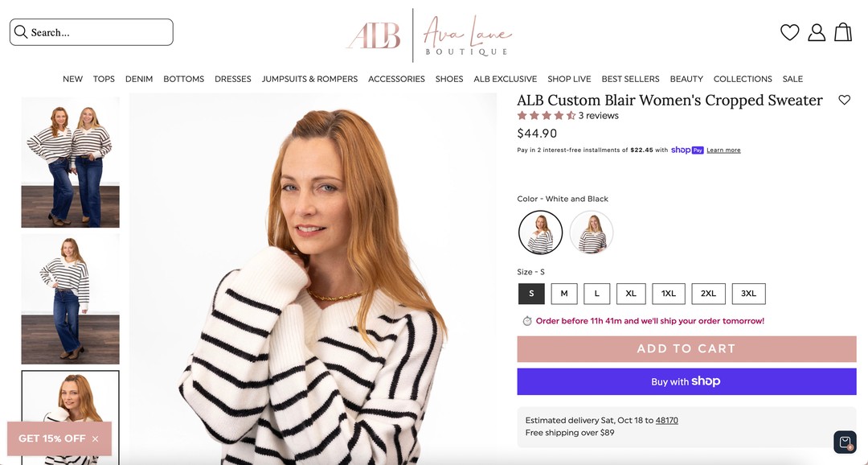Buy with Shop Pay
The image size is (868, 465).
click(x=686, y=381)
